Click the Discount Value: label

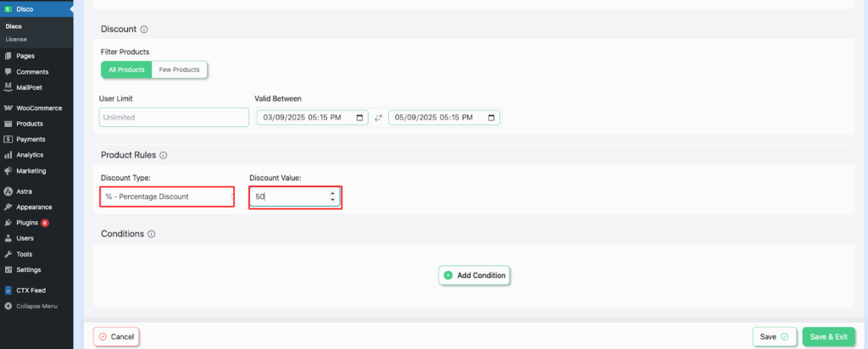click(x=275, y=178)
